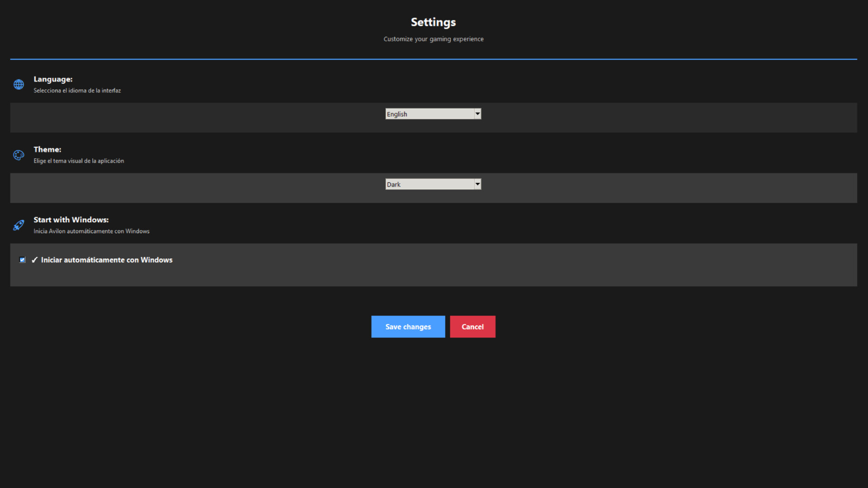Image resolution: width=868 pixels, height=488 pixels.
Task: Click the Language: section label
Action: pyautogui.click(x=53, y=79)
